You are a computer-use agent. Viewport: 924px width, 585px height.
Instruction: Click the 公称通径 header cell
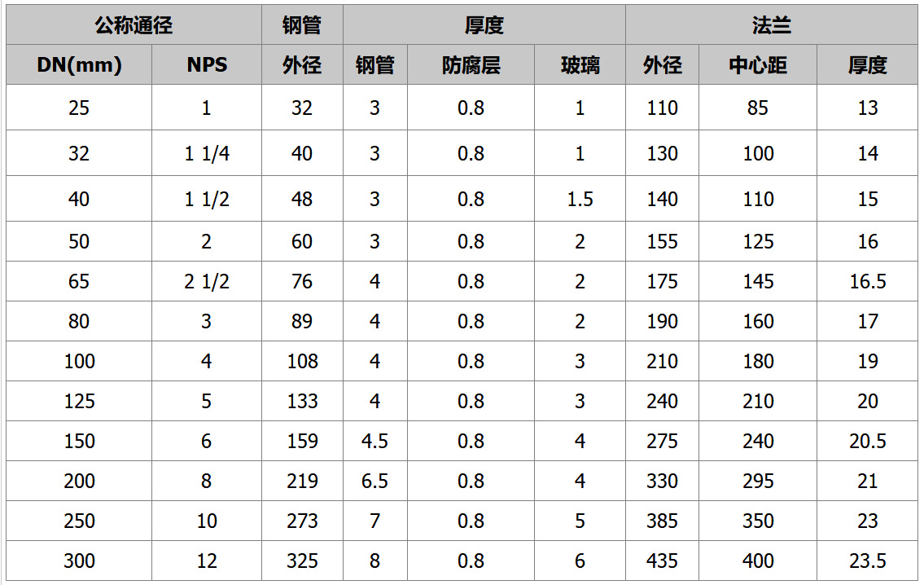click(x=134, y=25)
